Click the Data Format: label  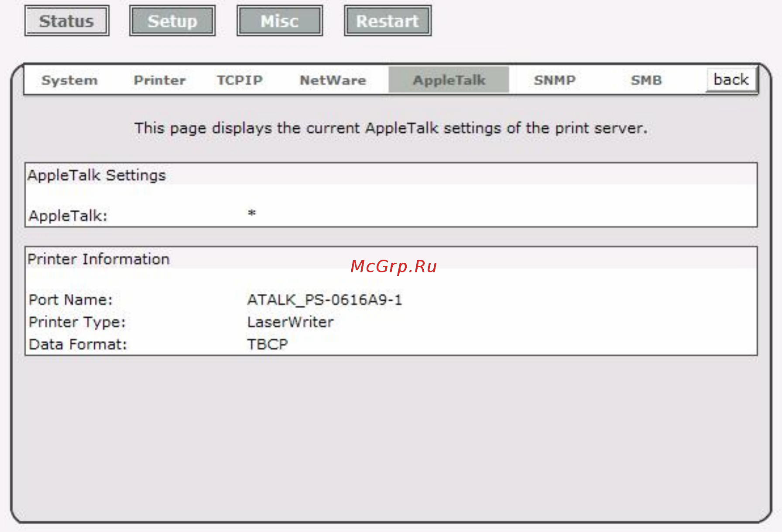point(78,344)
